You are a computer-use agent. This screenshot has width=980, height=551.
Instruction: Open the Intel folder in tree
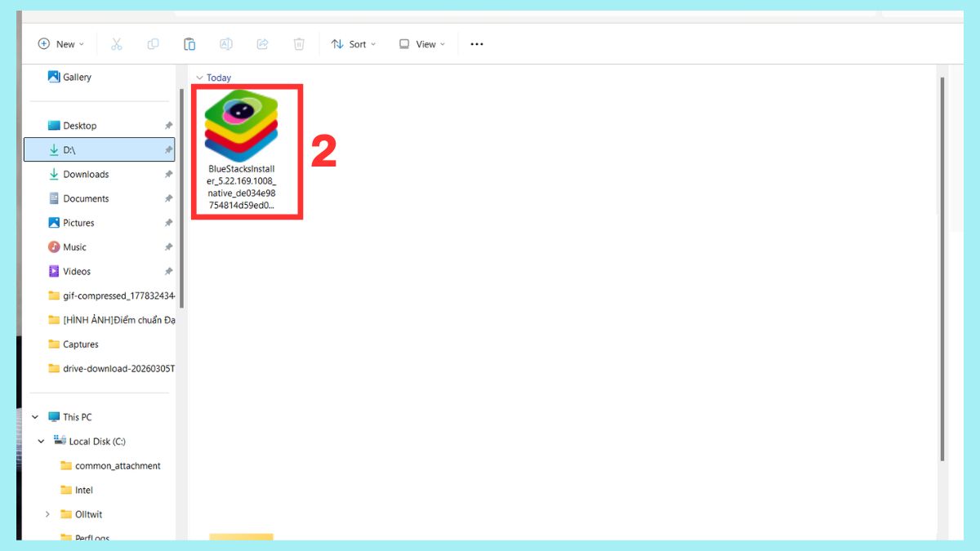pos(77,491)
